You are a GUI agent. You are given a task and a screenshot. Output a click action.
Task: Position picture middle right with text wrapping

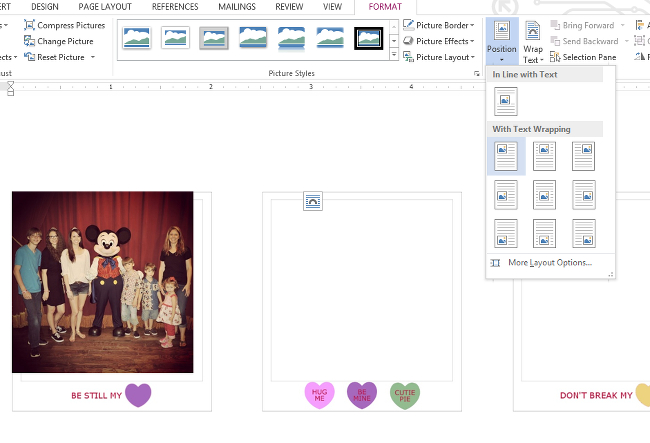click(x=584, y=194)
